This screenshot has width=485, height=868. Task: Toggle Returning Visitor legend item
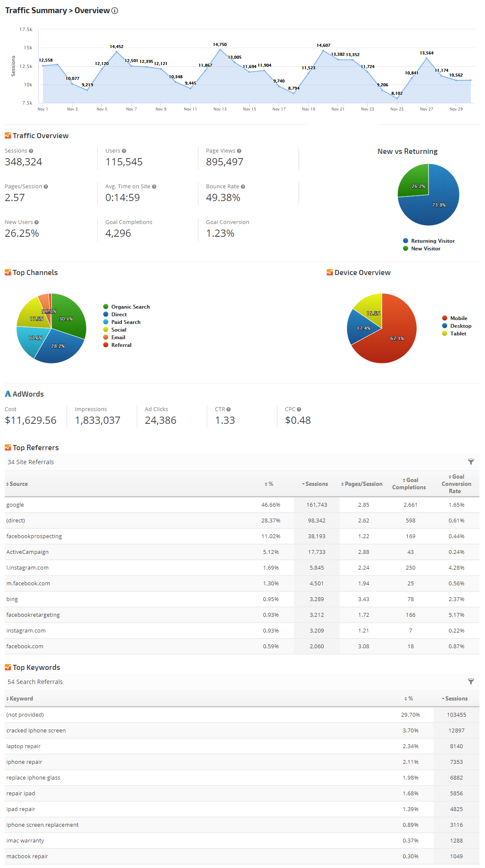(432, 241)
